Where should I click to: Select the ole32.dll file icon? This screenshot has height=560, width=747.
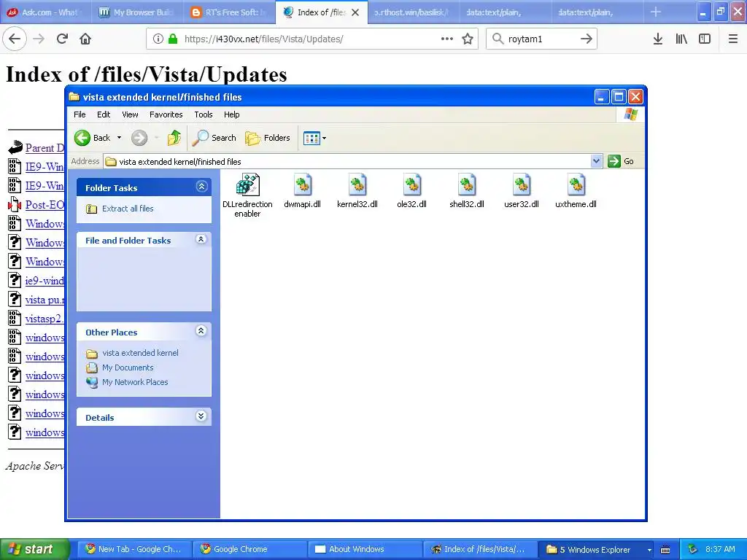411,184
